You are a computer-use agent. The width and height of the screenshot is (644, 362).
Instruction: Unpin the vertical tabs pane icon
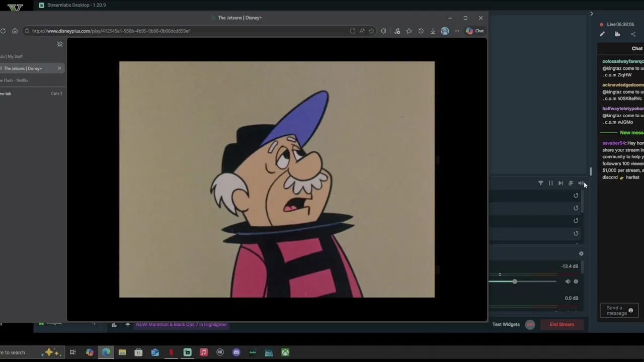(60, 44)
